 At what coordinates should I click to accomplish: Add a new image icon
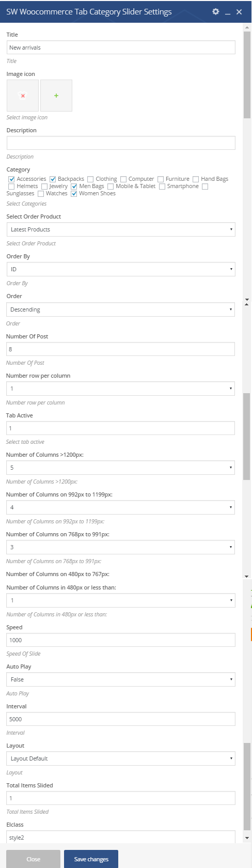click(x=56, y=96)
